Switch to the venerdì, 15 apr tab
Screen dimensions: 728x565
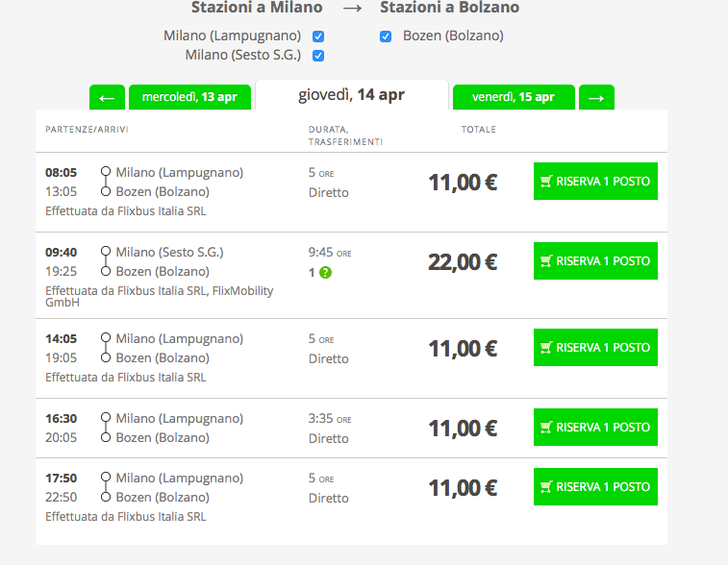514,97
